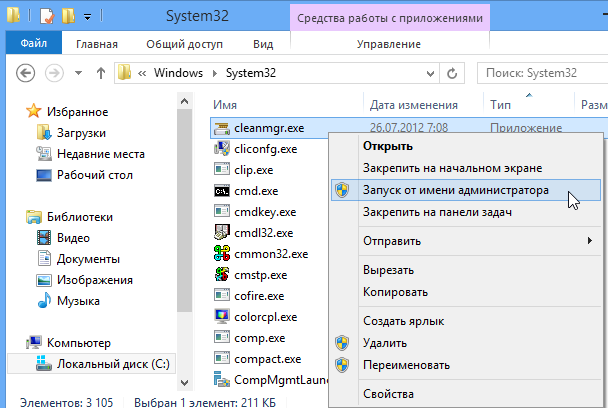Open the Изображения library
608x408 pixels.
tap(85, 280)
